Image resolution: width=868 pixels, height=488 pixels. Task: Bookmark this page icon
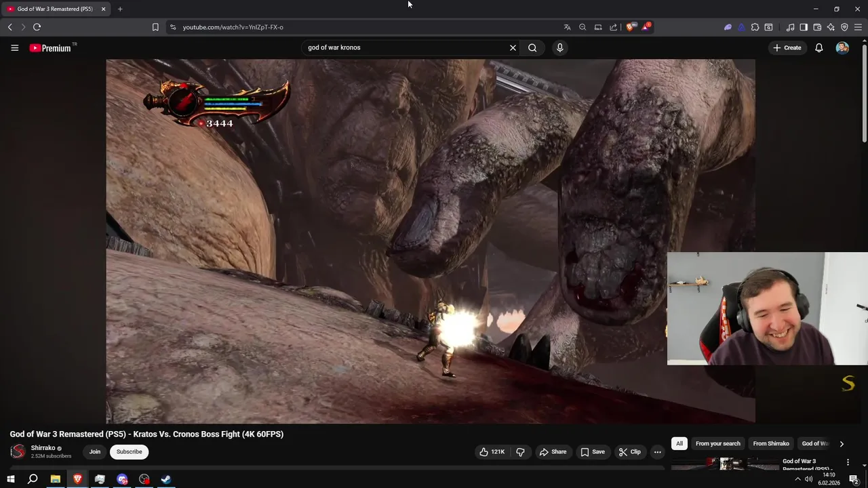point(155,27)
